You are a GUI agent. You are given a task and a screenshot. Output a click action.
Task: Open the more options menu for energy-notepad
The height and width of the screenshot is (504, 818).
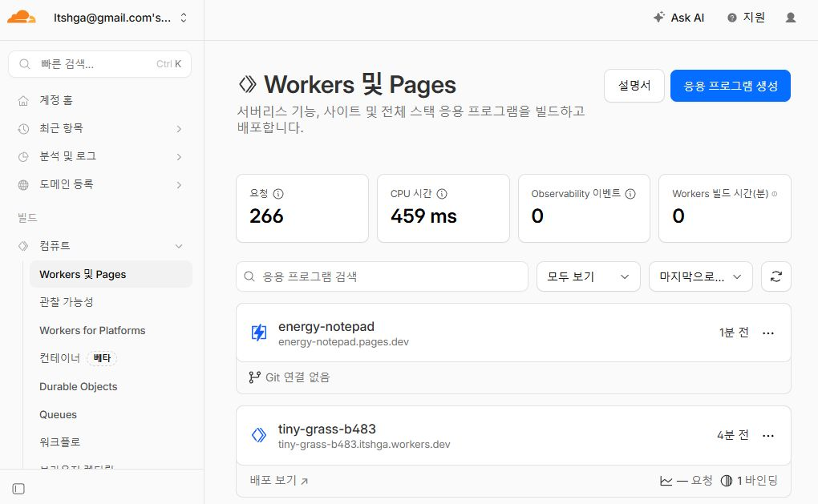click(768, 333)
